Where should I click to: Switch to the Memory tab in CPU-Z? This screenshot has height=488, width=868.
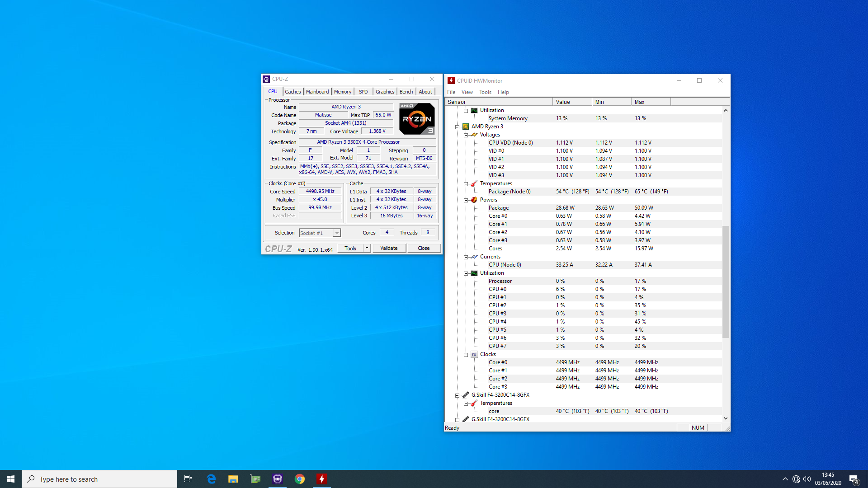342,91
